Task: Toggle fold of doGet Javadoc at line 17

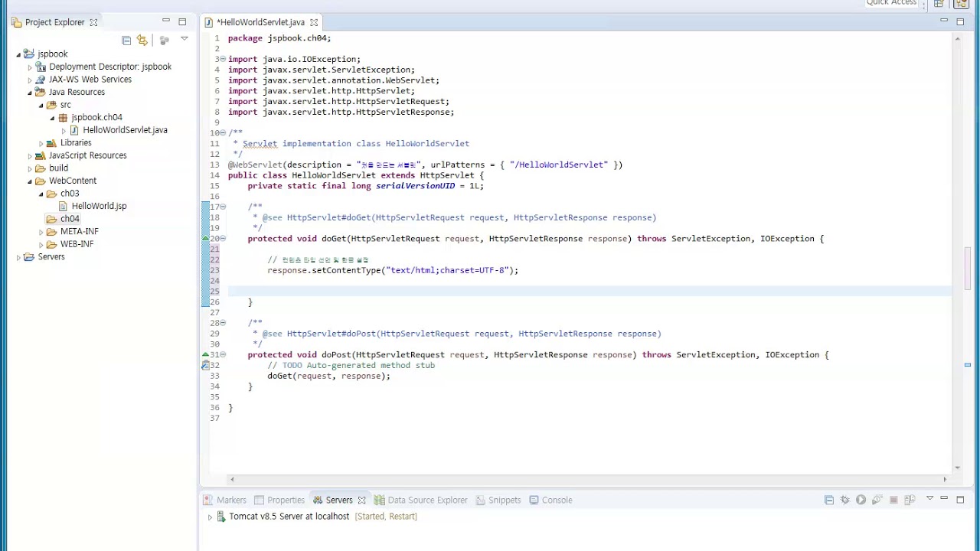Action: click(x=223, y=207)
